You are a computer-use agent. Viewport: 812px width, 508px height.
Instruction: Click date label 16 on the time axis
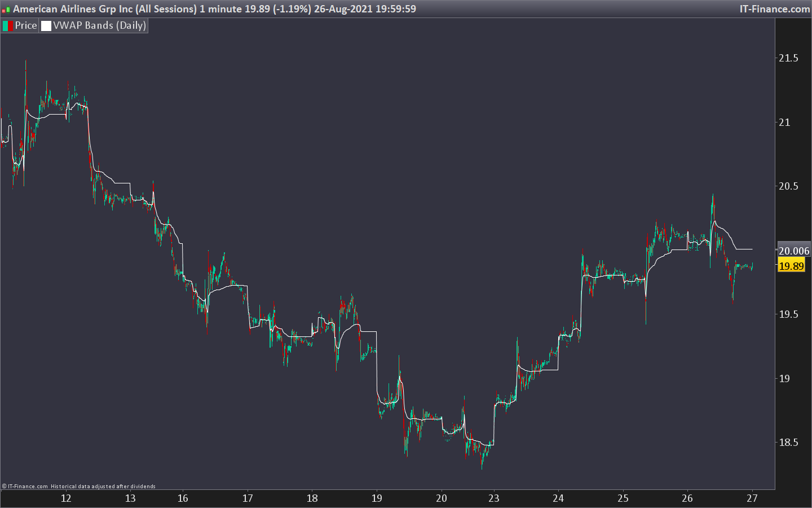click(183, 498)
